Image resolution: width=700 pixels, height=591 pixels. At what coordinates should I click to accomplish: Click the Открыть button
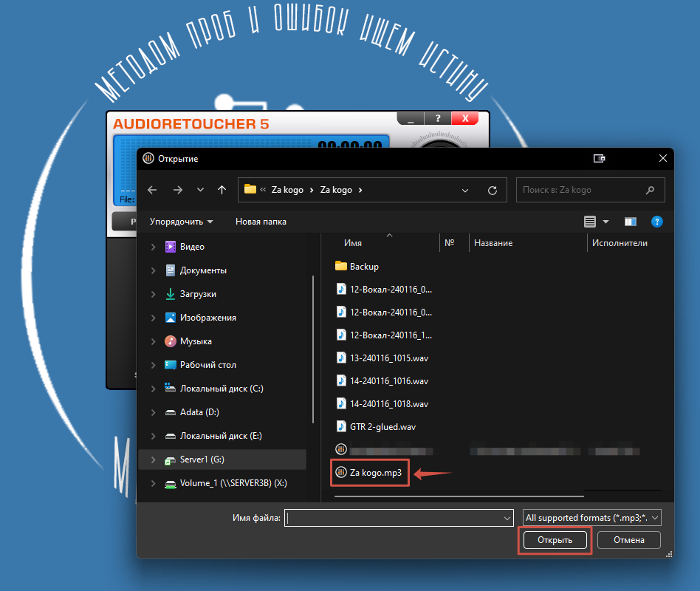pos(555,540)
